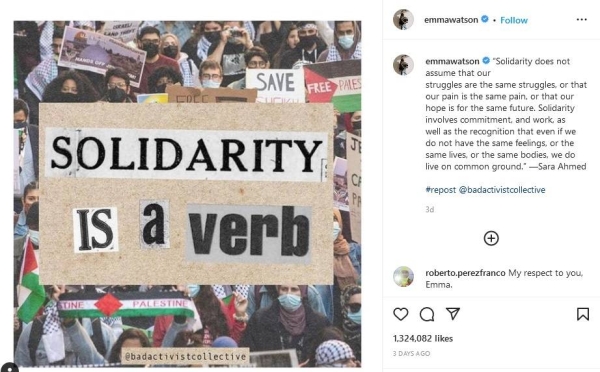Open roberto.perezfranco commenter profile
Viewport: 600px width, 372px height.
pos(465,273)
